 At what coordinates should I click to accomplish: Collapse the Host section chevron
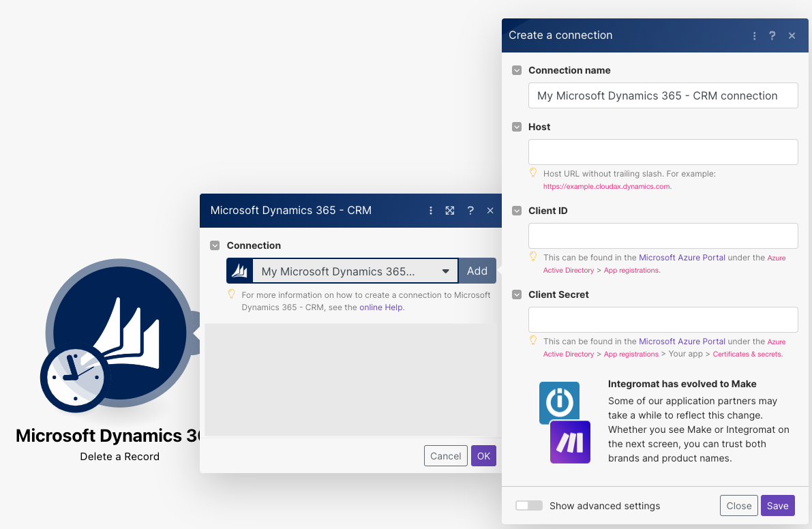point(517,127)
